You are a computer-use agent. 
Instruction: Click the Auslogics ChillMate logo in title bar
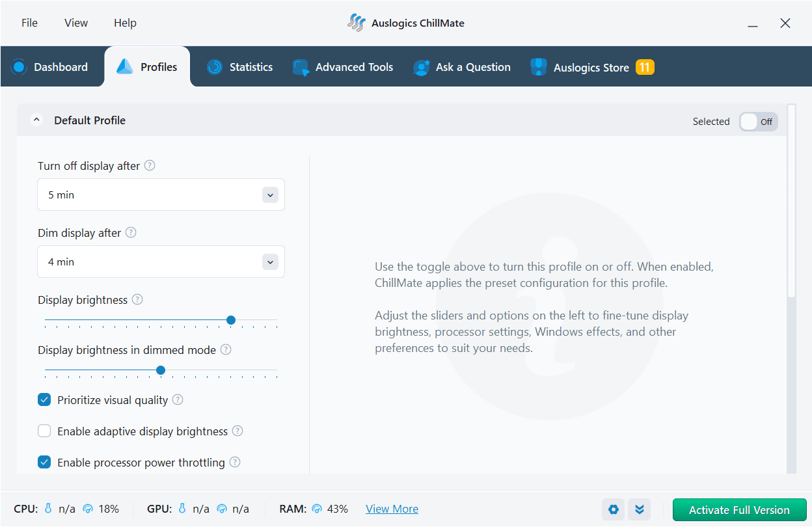357,23
